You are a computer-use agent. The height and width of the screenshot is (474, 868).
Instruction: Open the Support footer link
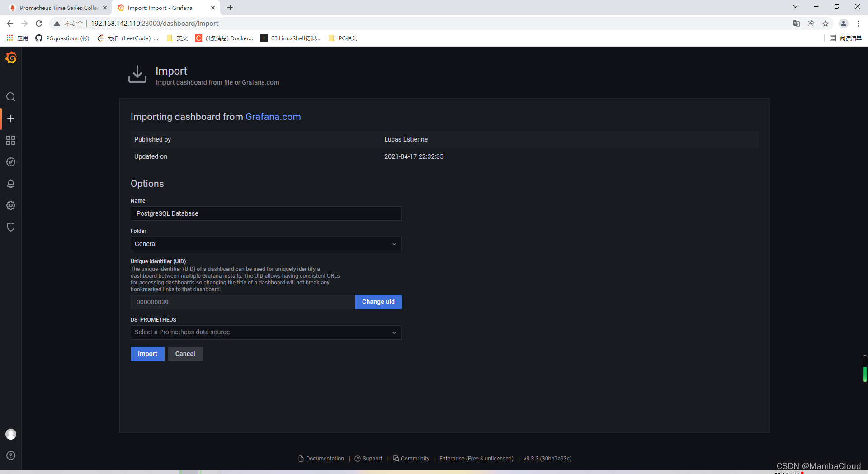(x=368, y=459)
